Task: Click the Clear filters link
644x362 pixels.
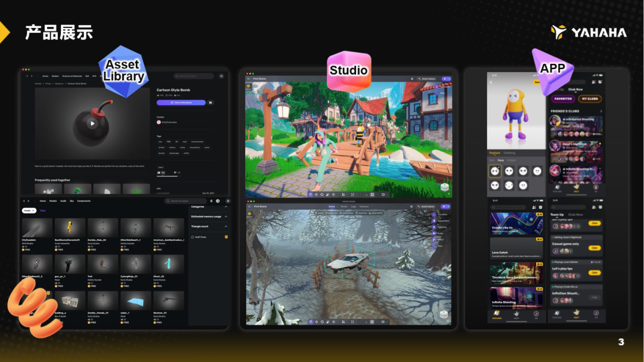Action: pyautogui.click(x=43, y=211)
